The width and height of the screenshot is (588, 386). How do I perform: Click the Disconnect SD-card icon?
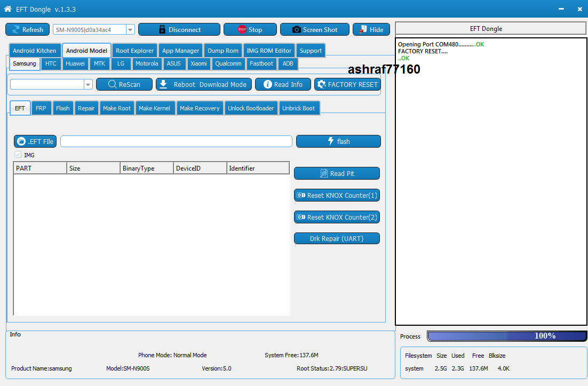162,29
